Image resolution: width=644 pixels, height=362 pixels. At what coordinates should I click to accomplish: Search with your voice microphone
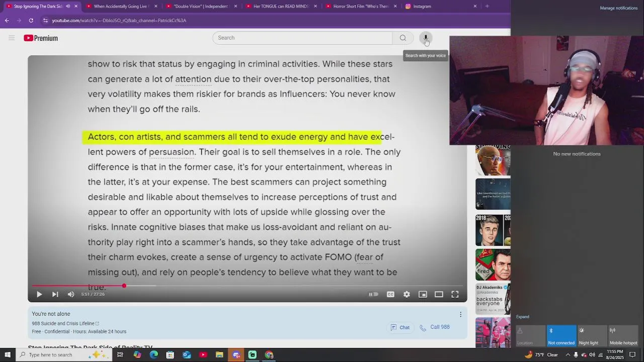pyautogui.click(x=426, y=38)
